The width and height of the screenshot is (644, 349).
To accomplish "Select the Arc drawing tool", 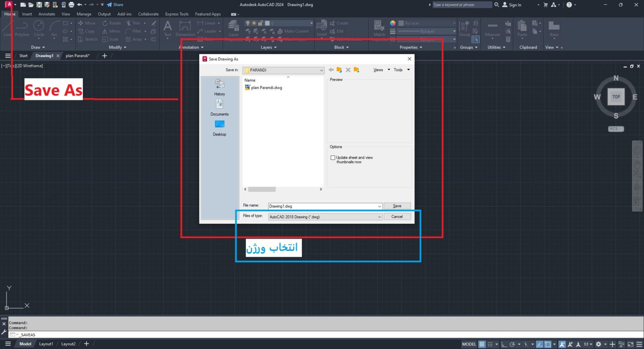I will pyautogui.click(x=54, y=29).
